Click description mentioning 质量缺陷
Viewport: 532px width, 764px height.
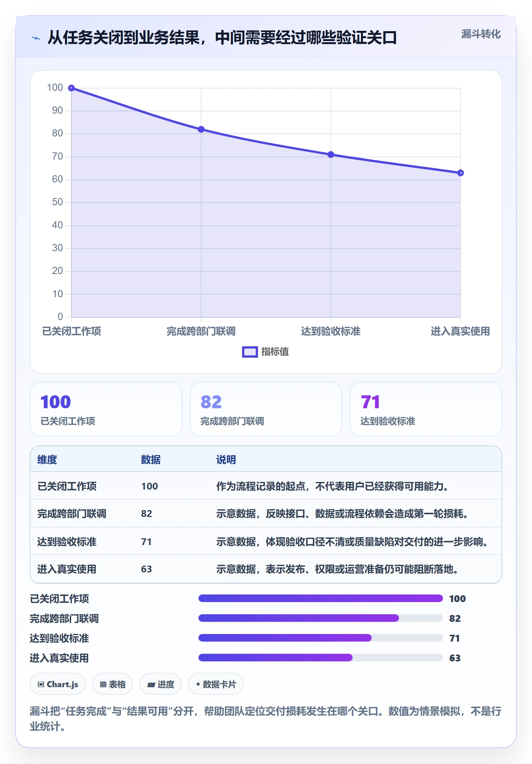353,542
